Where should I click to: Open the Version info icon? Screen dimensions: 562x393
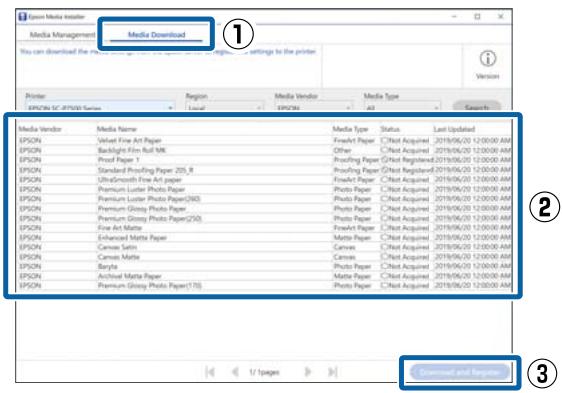coord(487,58)
